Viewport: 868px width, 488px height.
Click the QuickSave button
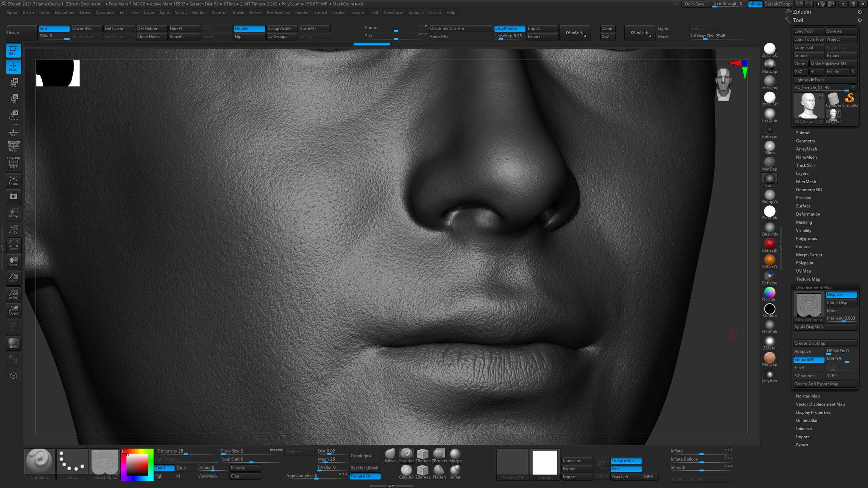click(696, 4)
